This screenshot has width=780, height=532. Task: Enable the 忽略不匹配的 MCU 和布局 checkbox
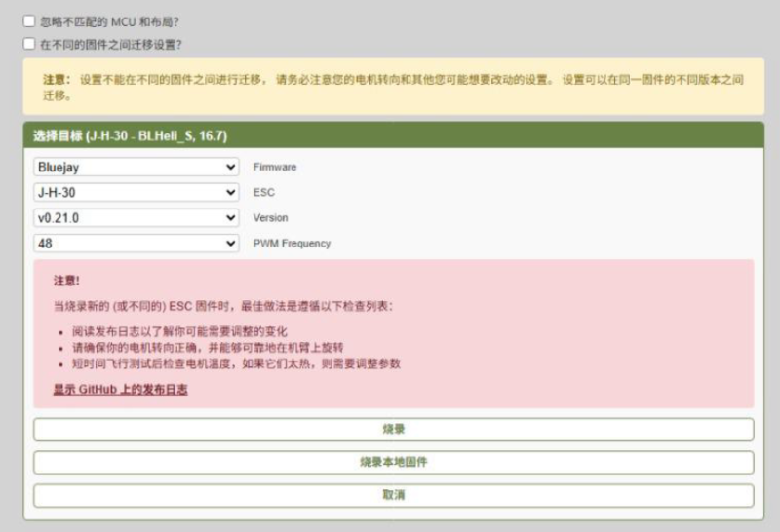pos(29,20)
